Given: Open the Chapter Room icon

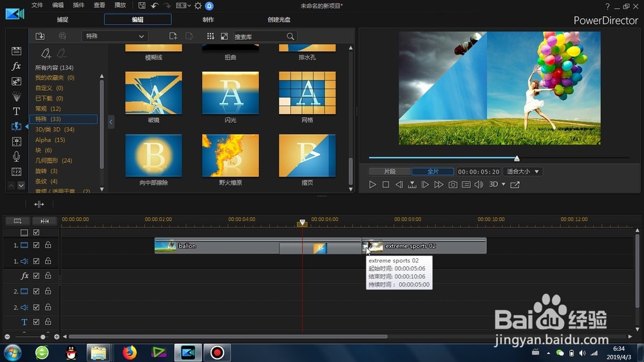Looking at the screenshot, I should click(17, 172).
